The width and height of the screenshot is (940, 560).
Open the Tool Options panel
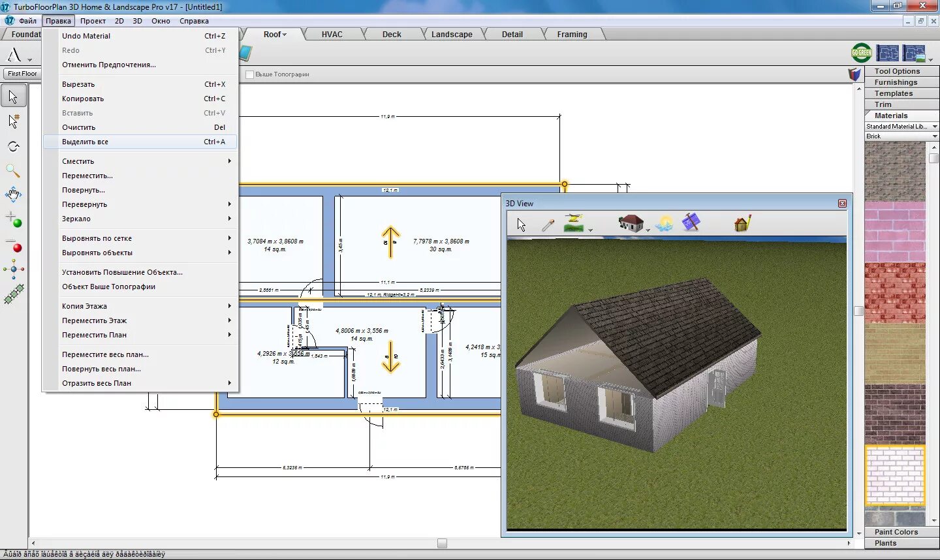901,71
